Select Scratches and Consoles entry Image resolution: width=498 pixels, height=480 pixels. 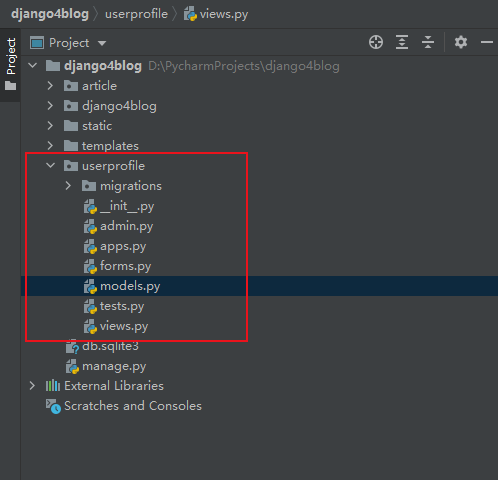tap(133, 406)
